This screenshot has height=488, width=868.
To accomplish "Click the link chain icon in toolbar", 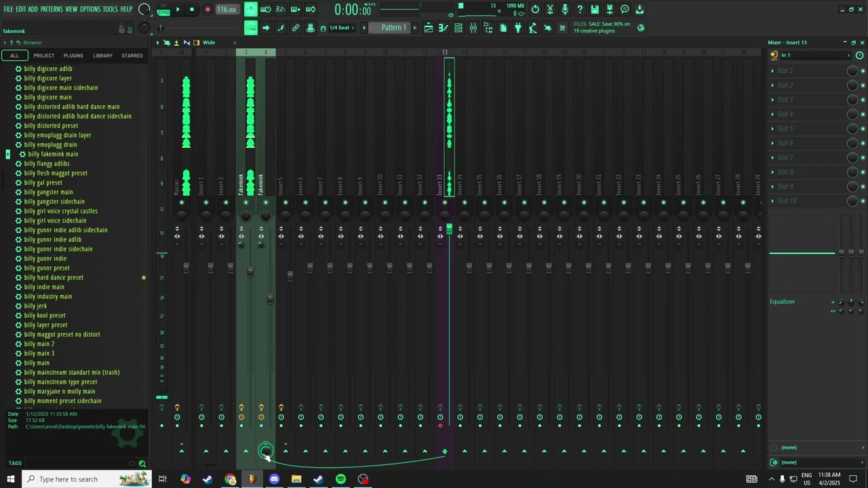I will coord(296,28).
